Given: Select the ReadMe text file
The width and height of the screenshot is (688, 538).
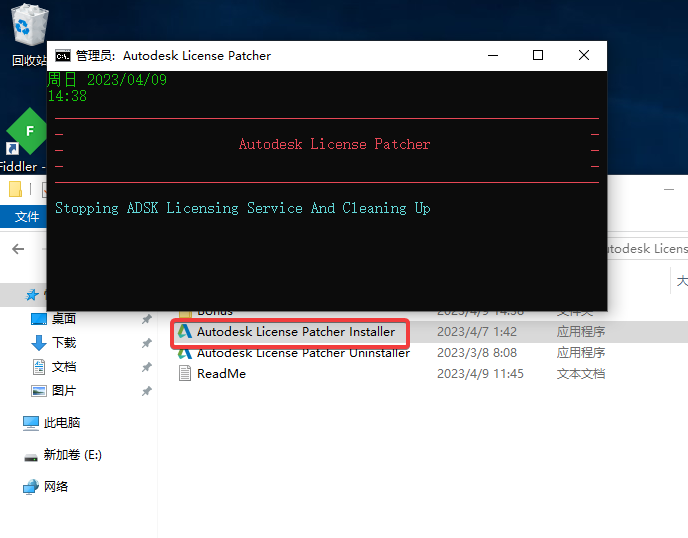Looking at the screenshot, I should pyautogui.click(x=221, y=374).
